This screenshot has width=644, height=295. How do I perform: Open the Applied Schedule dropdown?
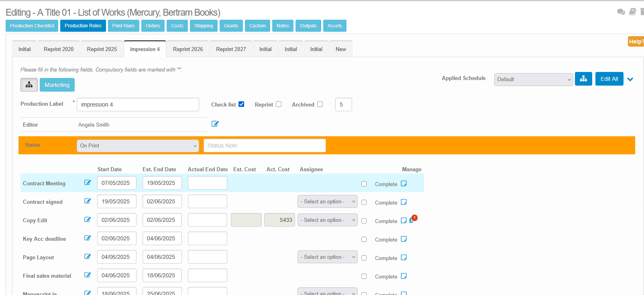tap(533, 79)
